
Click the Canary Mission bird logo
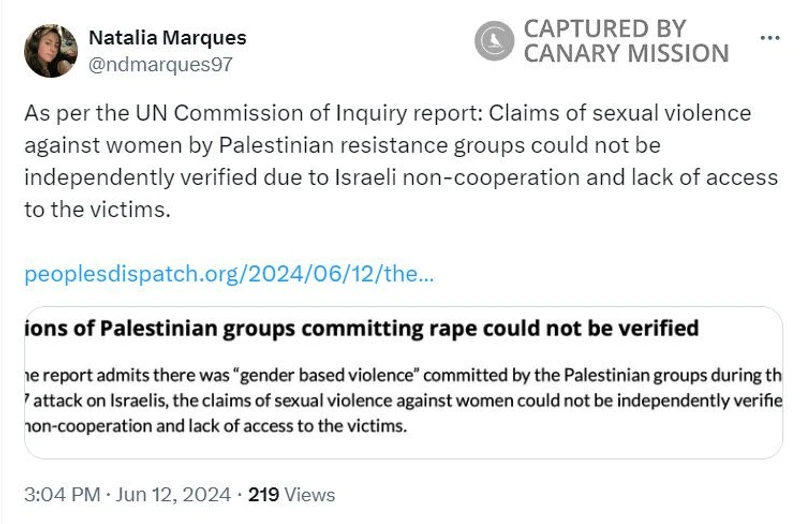(494, 41)
